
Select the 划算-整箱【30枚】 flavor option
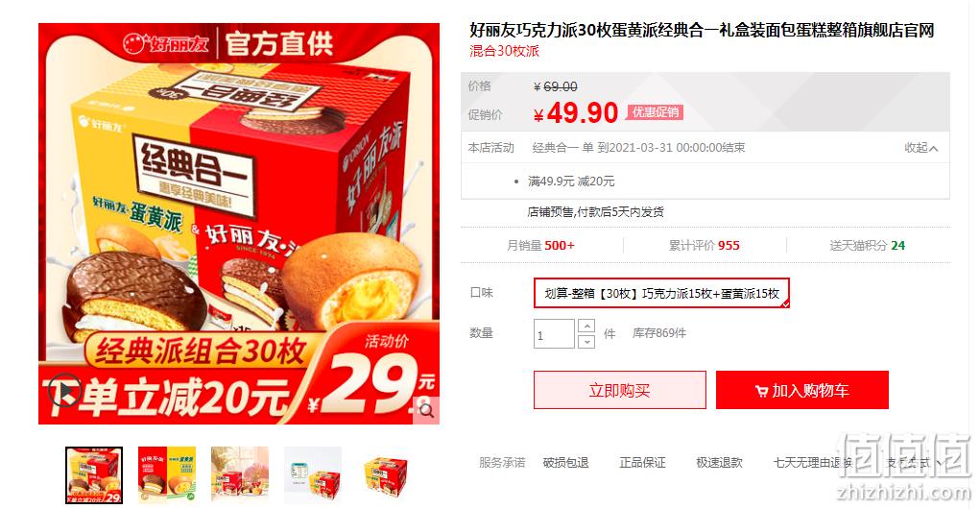coord(661,293)
